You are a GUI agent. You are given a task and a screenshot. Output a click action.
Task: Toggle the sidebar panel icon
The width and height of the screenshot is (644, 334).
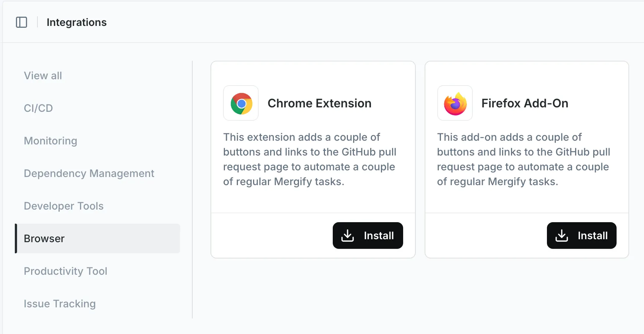point(21,22)
